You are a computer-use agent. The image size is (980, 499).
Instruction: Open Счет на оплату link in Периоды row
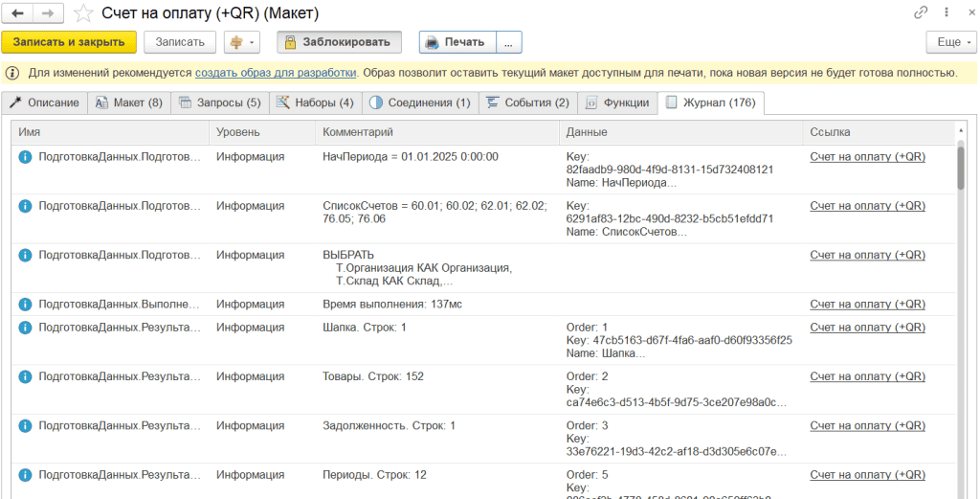coord(867,475)
